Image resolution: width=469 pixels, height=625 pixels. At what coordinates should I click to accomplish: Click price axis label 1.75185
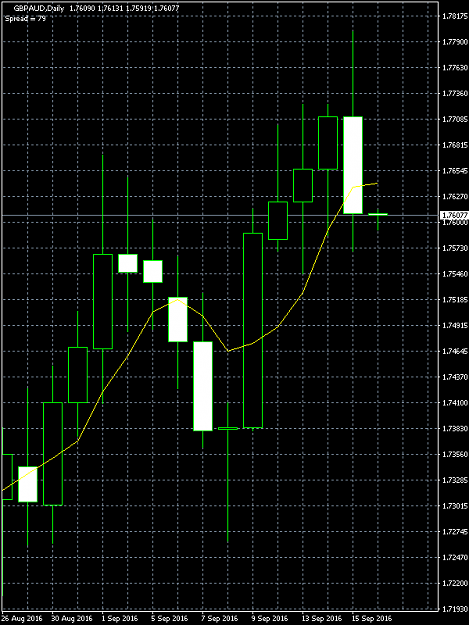click(455, 300)
